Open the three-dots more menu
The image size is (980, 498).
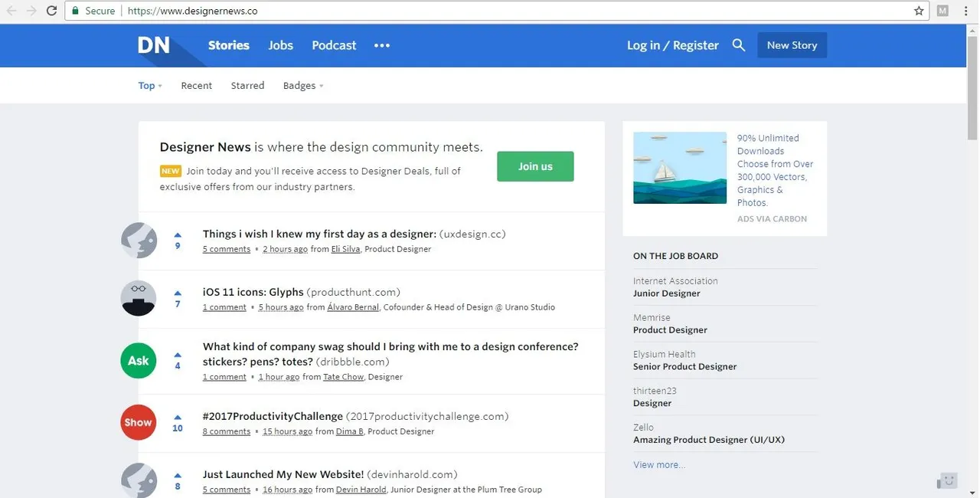point(382,45)
